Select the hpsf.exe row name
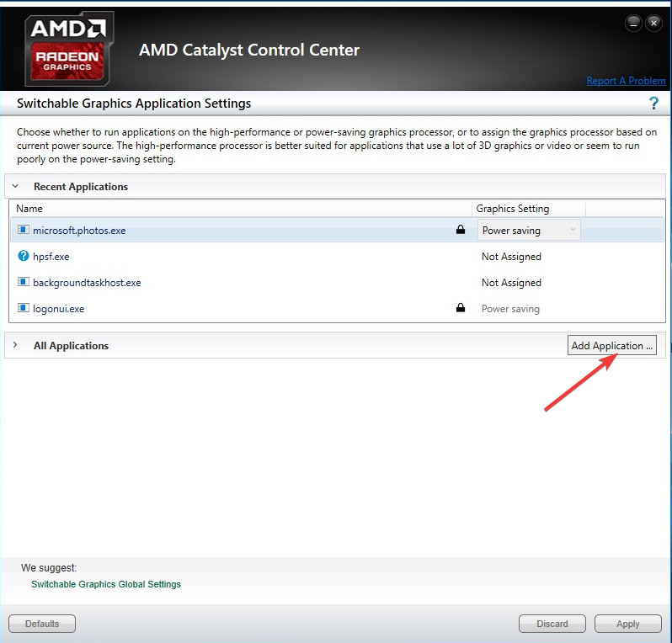The height and width of the screenshot is (643, 672). (x=51, y=257)
